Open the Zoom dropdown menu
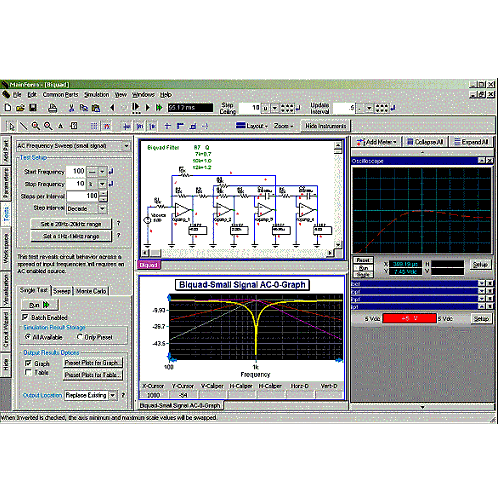 (283, 126)
